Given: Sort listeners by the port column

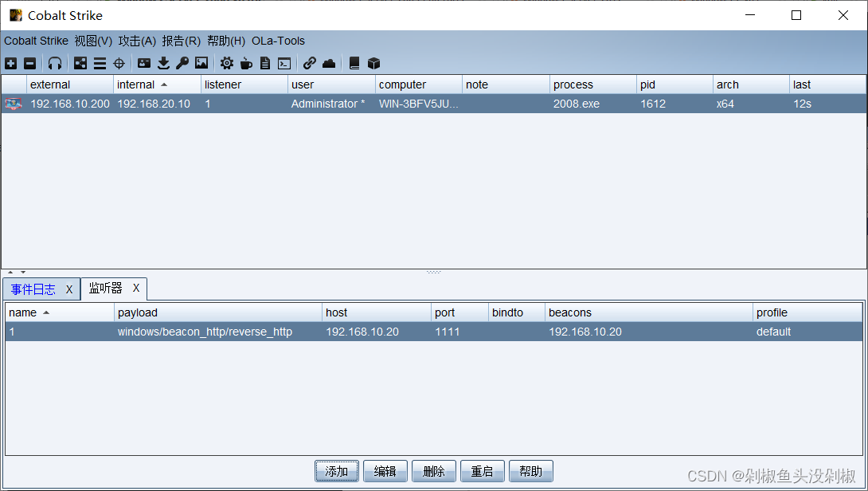Looking at the screenshot, I should pyautogui.click(x=459, y=312).
